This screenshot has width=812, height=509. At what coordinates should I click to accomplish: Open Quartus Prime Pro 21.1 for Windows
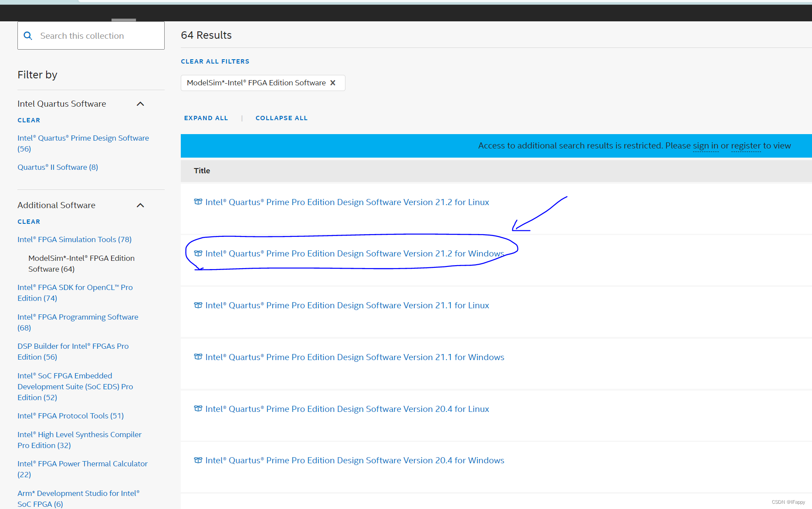355,357
